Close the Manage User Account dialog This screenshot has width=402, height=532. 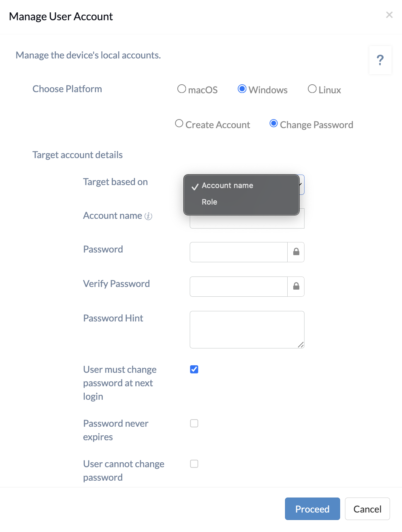[389, 15]
